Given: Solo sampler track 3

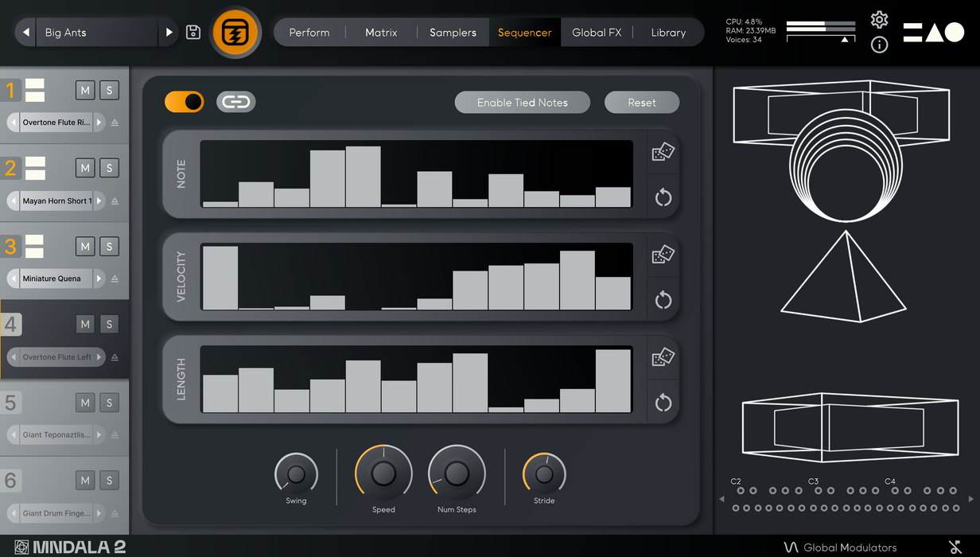Looking at the screenshot, I should pos(110,247).
